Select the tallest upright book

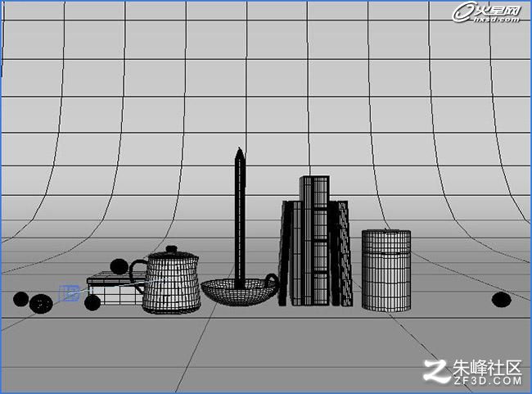[x=314, y=241]
